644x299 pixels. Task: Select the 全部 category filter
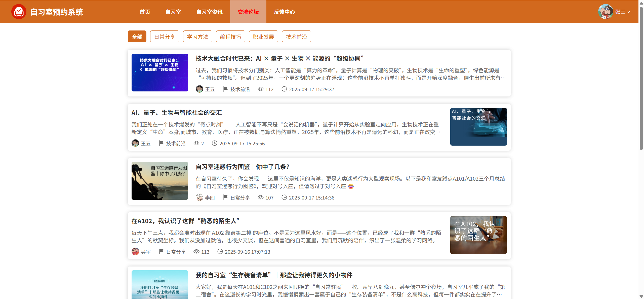pos(137,37)
